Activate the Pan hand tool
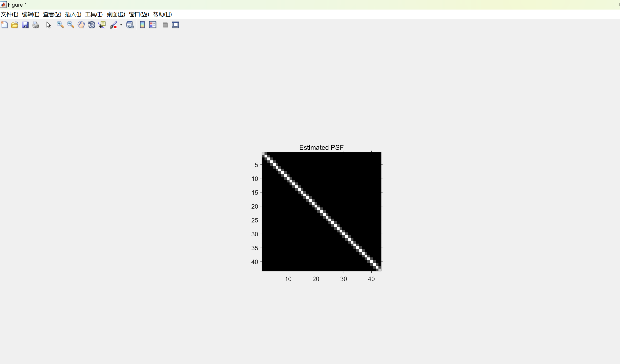The height and width of the screenshot is (364, 620). tap(81, 25)
